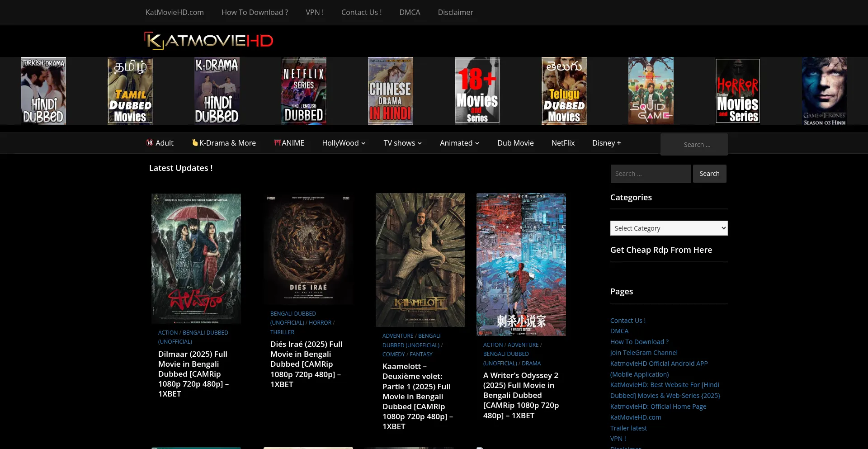The image size is (868, 449).
Task: Open the Squid Game banner
Action: 651,90
